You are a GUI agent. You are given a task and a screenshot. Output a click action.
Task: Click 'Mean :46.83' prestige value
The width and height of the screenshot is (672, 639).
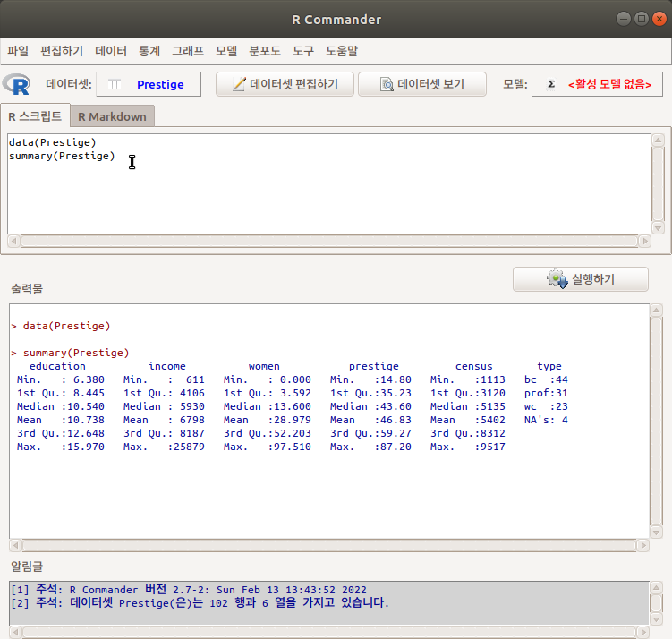click(370, 420)
